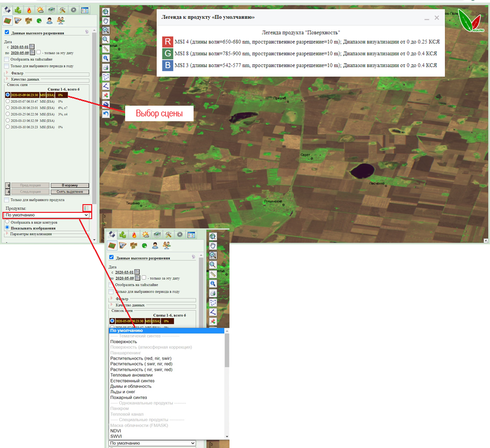
Task: Click the down arrow button beside След.порция
Action: click(x=7, y=192)
